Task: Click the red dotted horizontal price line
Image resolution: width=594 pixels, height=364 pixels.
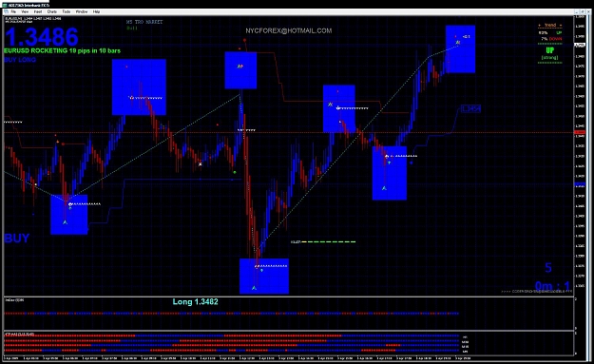Action: tap(289, 132)
